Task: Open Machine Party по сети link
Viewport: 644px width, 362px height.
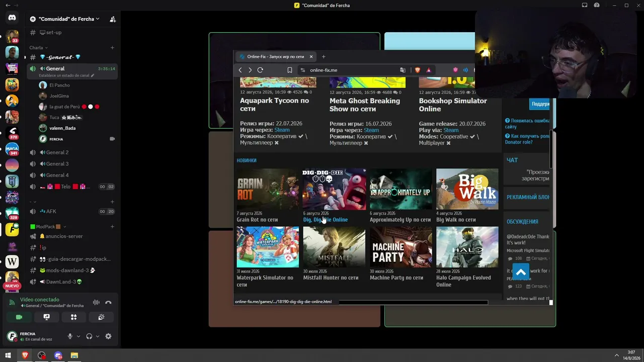Action: pyautogui.click(x=396, y=278)
